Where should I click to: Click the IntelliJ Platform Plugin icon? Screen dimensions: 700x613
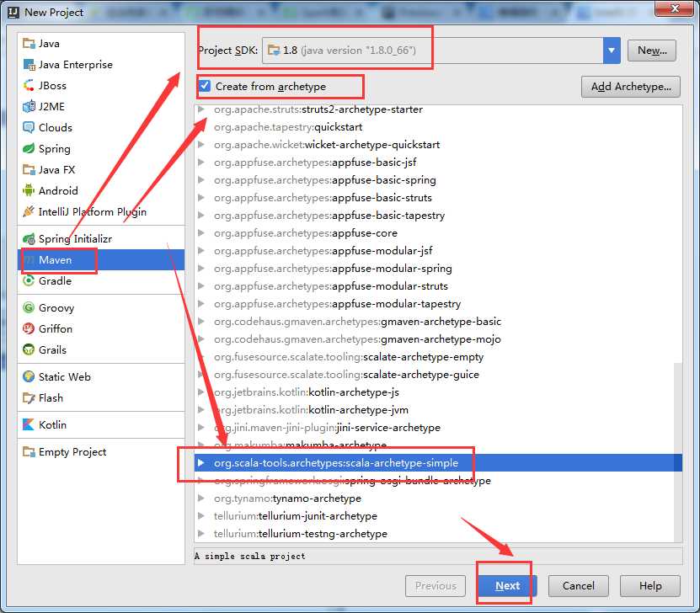click(29, 211)
